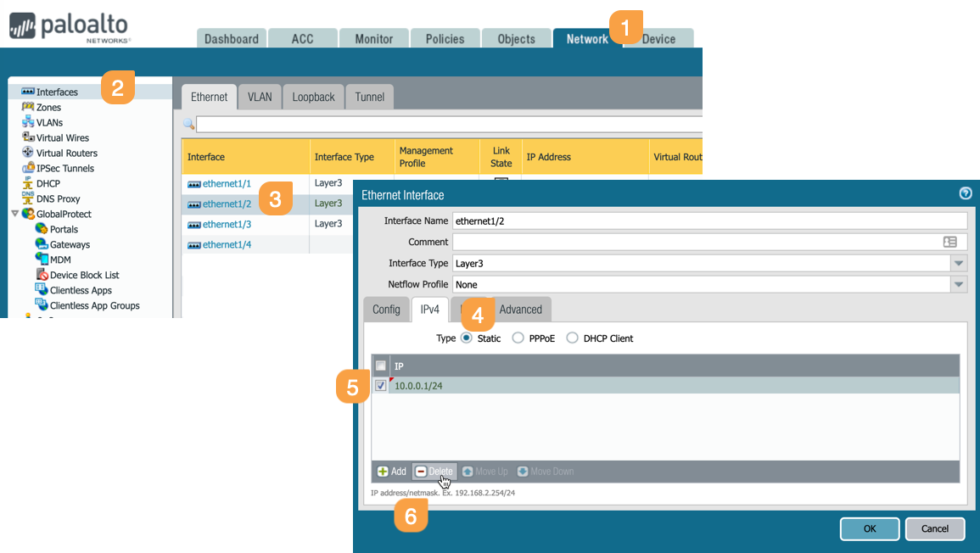This screenshot has height=553, width=980.
Task: Collapse the GlobalProtect tree node
Action: pyautogui.click(x=15, y=214)
